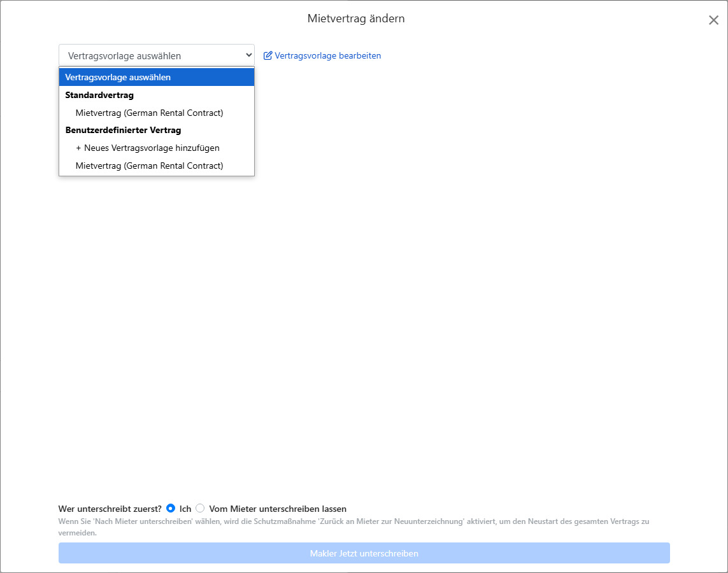728x573 pixels.
Task: Click the Mietvertrag ändern title text
Action: point(356,18)
